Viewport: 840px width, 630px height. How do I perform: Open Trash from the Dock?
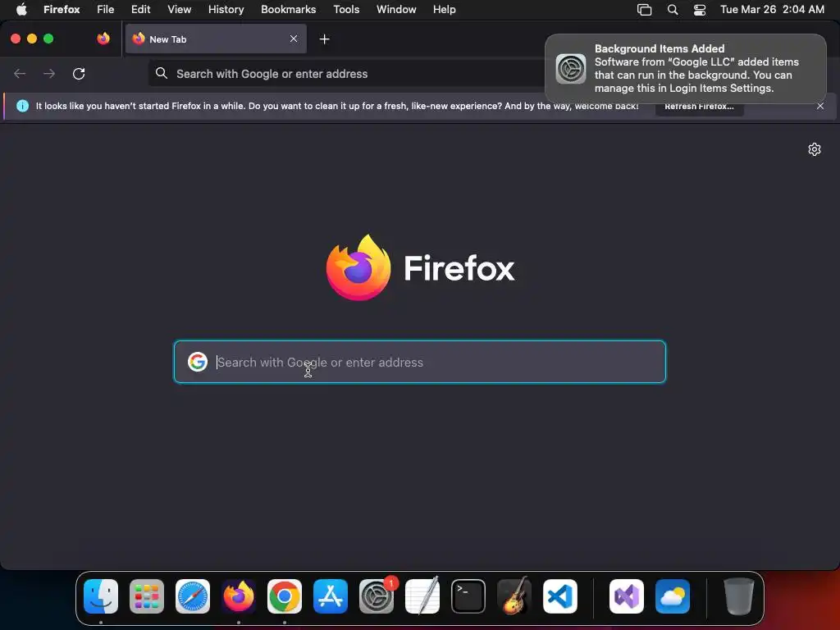(739, 596)
